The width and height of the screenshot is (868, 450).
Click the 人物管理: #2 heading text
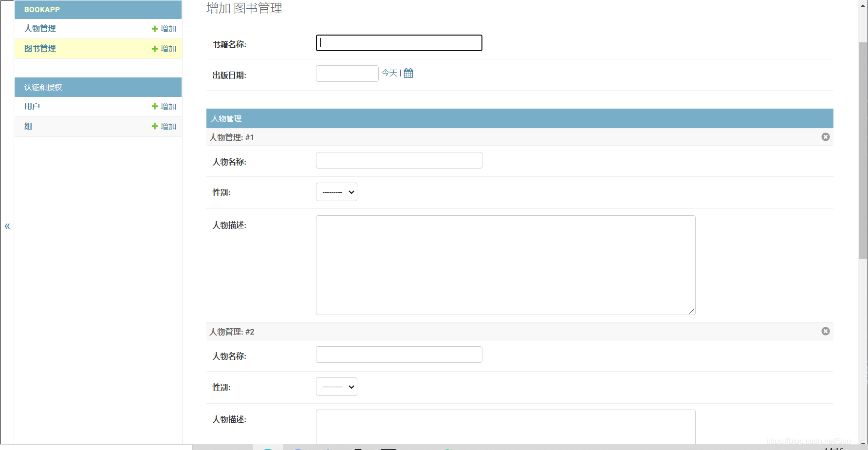coord(232,332)
